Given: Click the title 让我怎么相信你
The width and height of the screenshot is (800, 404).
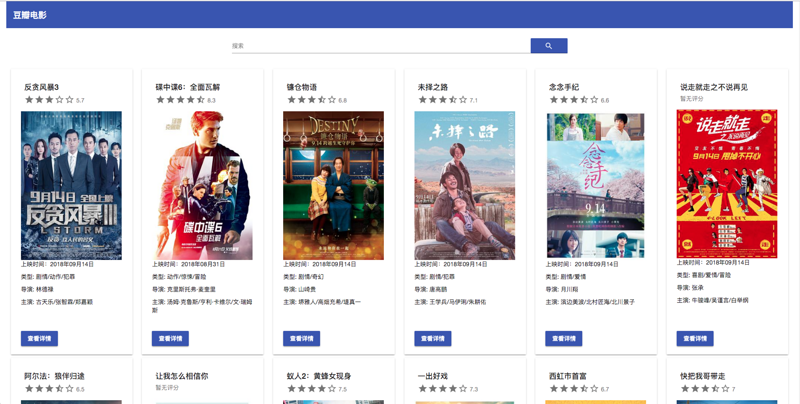Looking at the screenshot, I should click(182, 376).
